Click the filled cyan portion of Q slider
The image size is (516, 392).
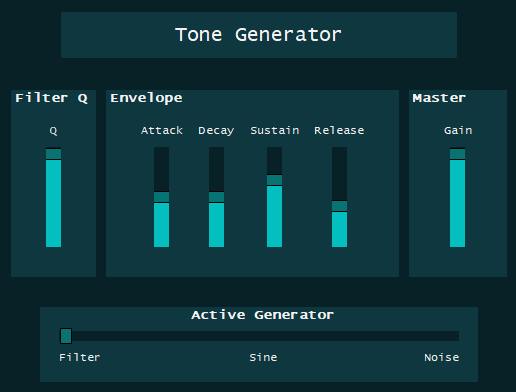(53, 204)
